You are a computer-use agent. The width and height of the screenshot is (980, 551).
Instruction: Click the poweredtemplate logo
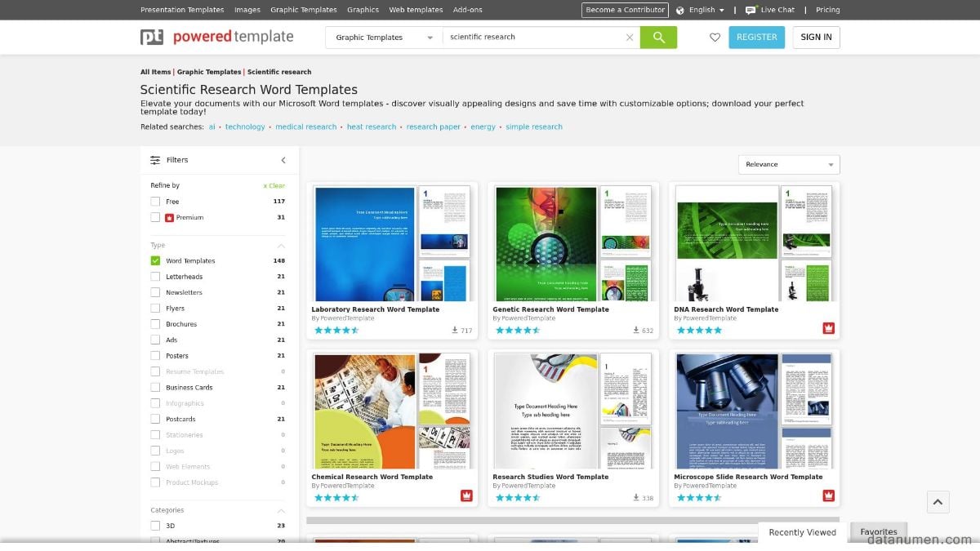(x=217, y=37)
